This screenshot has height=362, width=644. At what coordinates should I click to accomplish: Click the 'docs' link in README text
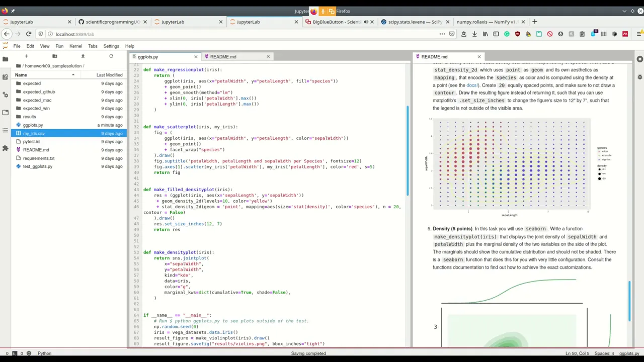point(472,85)
